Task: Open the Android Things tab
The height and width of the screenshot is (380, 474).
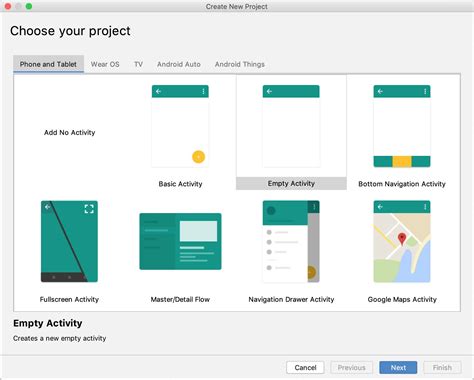Action: click(x=240, y=64)
